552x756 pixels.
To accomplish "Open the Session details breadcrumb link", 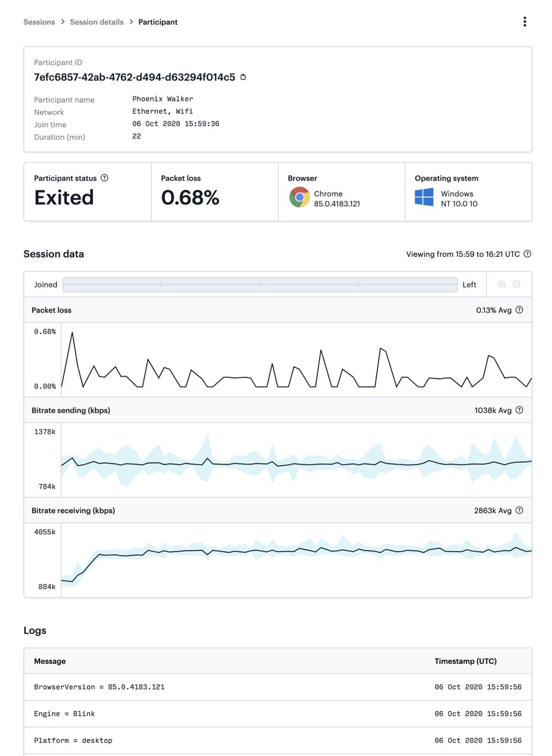I will click(96, 22).
